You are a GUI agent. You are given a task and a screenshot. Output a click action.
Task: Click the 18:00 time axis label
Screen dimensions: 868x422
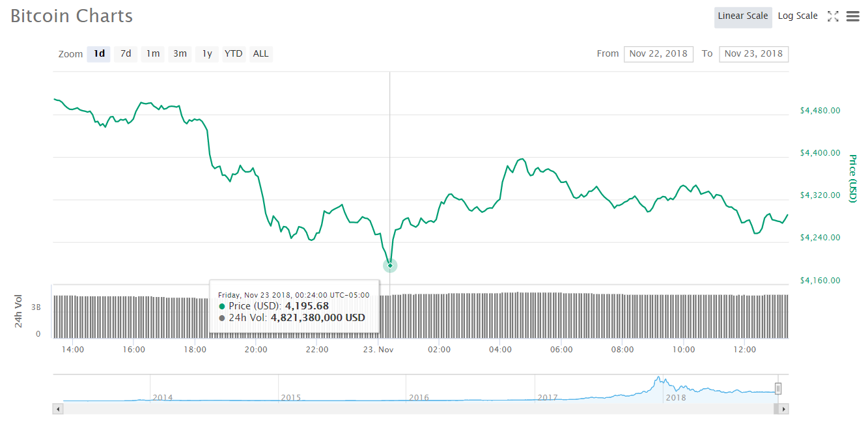tap(195, 350)
